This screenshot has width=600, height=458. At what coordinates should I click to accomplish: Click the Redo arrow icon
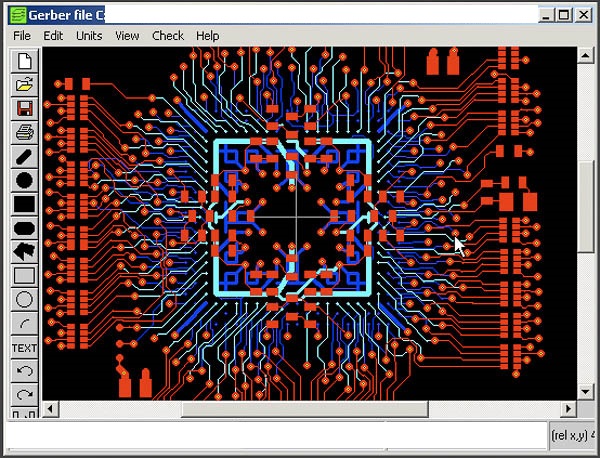[24, 395]
